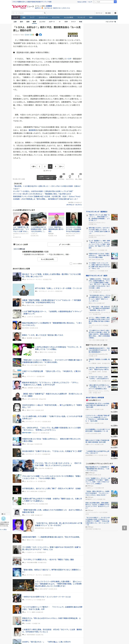Image resolution: width=129 pixels, height=644 pixels.
Task: Click ダイヤモンド・オンライン source link
Action: (74, 205)
